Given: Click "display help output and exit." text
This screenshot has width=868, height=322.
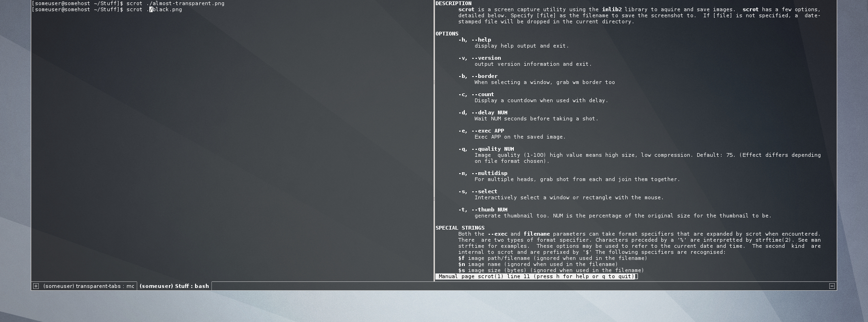Looking at the screenshot, I should (x=522, y=46).
